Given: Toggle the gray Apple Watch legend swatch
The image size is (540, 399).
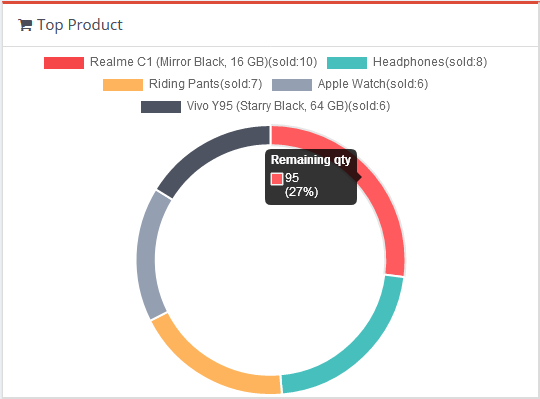Looking at the screenshot, I should point(292,85).
